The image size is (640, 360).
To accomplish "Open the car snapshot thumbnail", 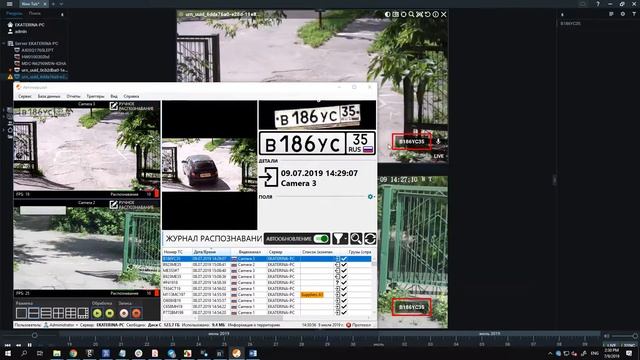I will [209, 165].
